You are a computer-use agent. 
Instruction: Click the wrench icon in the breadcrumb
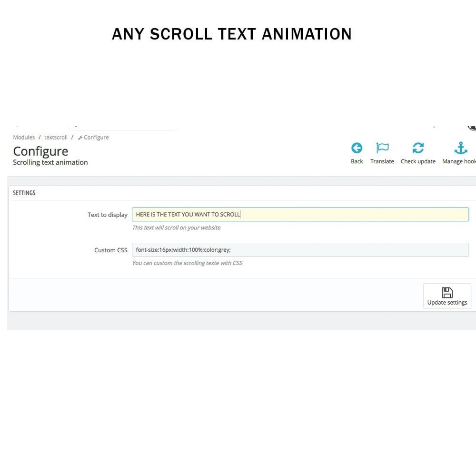(x=80, y=138)
